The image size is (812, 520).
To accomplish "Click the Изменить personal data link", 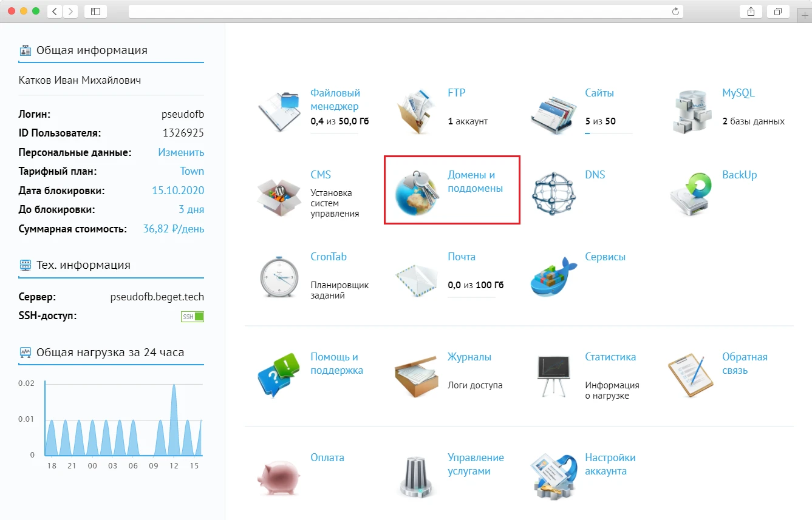I will click(181, 152).
